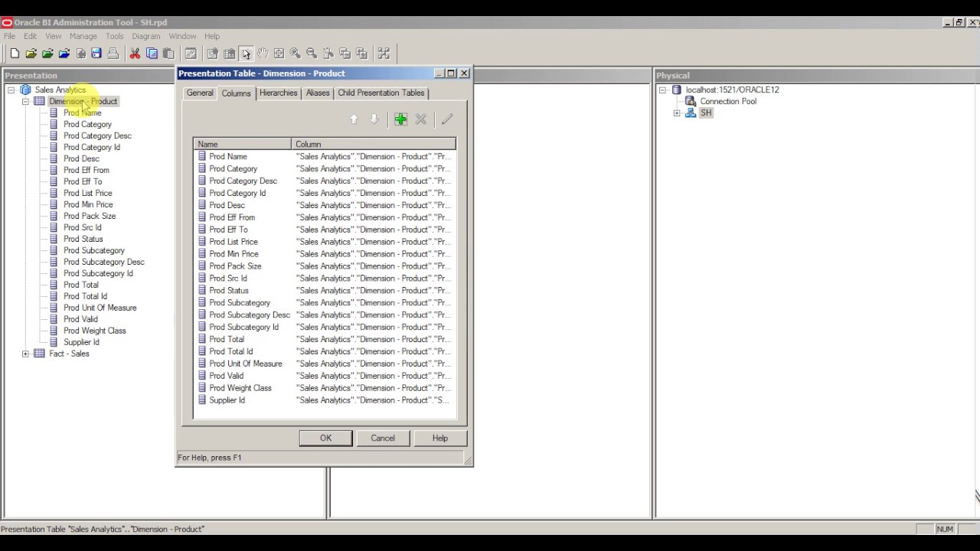Switch to the Aliases tab
The image size is (980, 551).
[x=318, y=93]
